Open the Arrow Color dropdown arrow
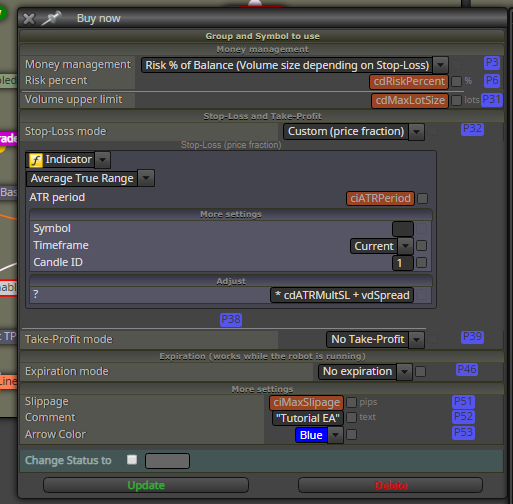The height and width of the screenshot is (504, 513). [335, 435]
